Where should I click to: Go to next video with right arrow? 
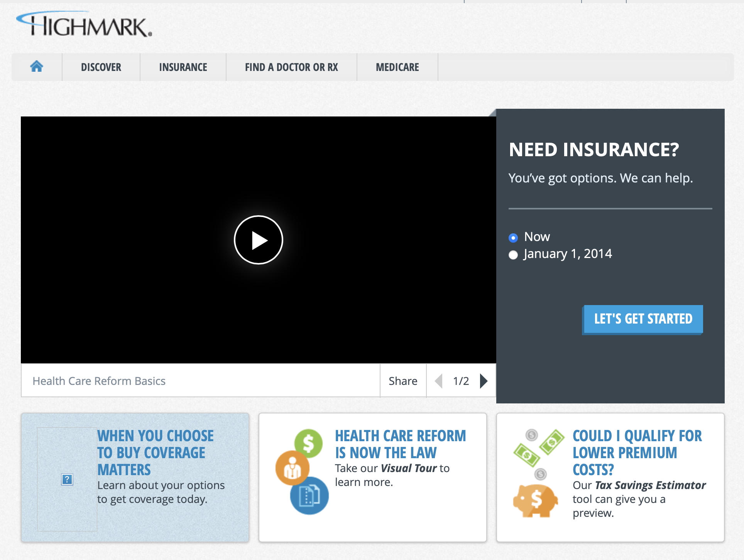pyautogui.click(x=484, y=381)
